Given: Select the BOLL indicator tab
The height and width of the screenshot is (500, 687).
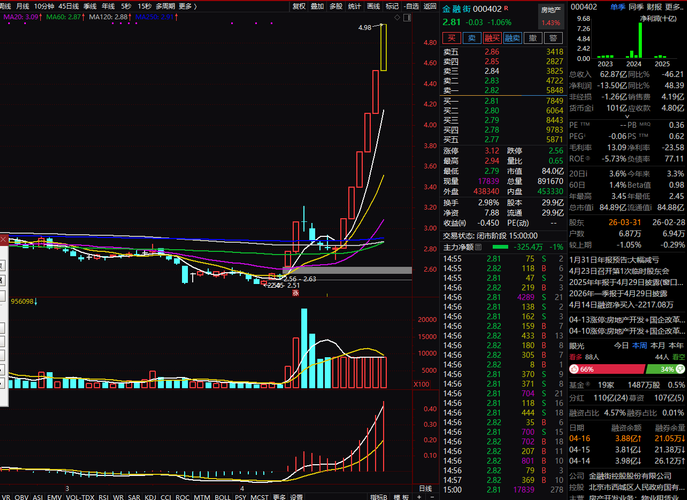Looking at the screenshot, I should click(223, 497).
